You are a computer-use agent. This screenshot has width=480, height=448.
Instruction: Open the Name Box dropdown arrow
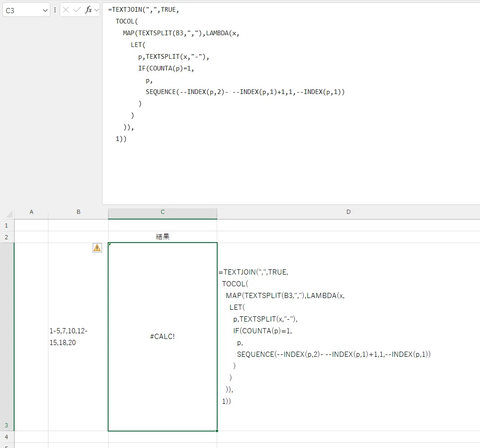pyautogui.click(x=45, y=10)
